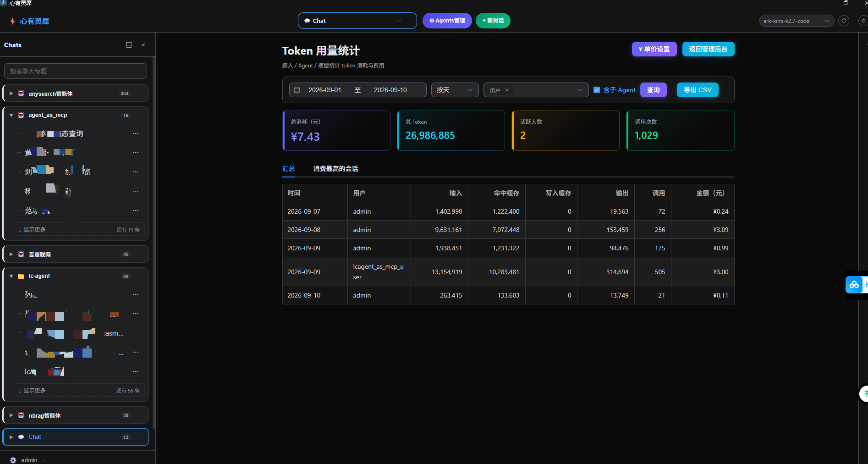Click the 搜索聊天标题 search field
Viewport: 868px width, 464px height.
(76, 71)
